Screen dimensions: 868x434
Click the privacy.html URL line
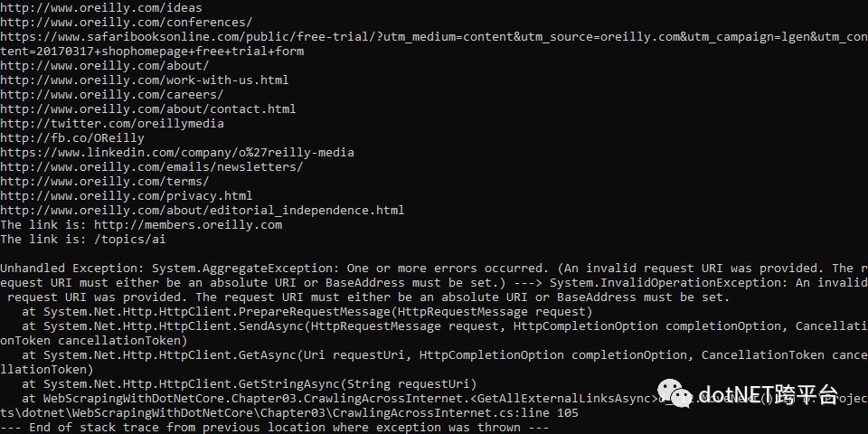[127, 195]
